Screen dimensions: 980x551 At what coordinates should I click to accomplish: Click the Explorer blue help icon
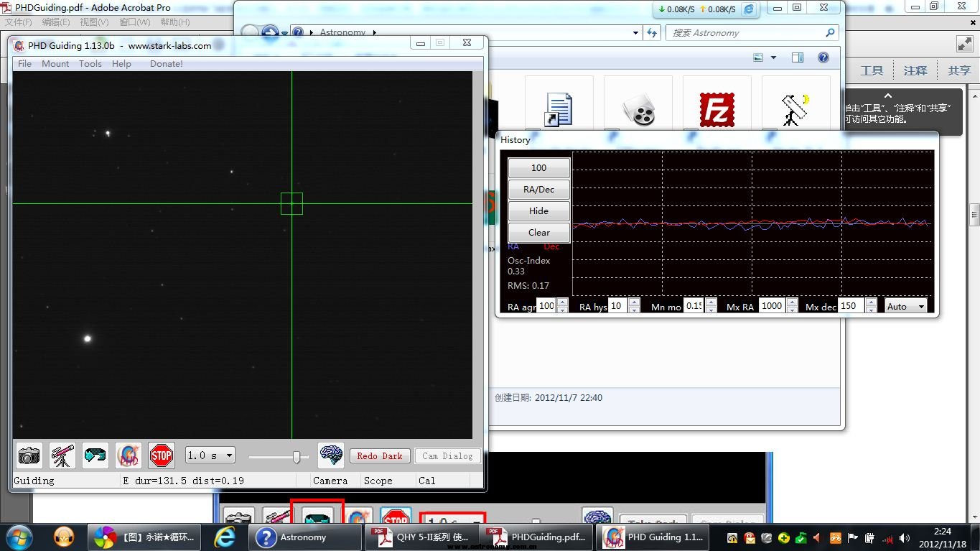pyautogui.click(x=823, y=57)
